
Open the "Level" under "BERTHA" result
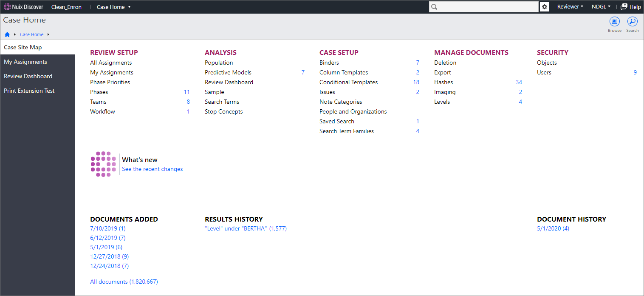[246, 228]
